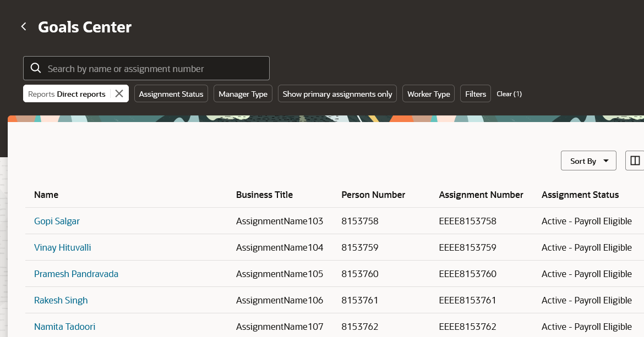Click the magnifier search icon
Viewport: 644px width, 337px height.
(x=36, y=68)
